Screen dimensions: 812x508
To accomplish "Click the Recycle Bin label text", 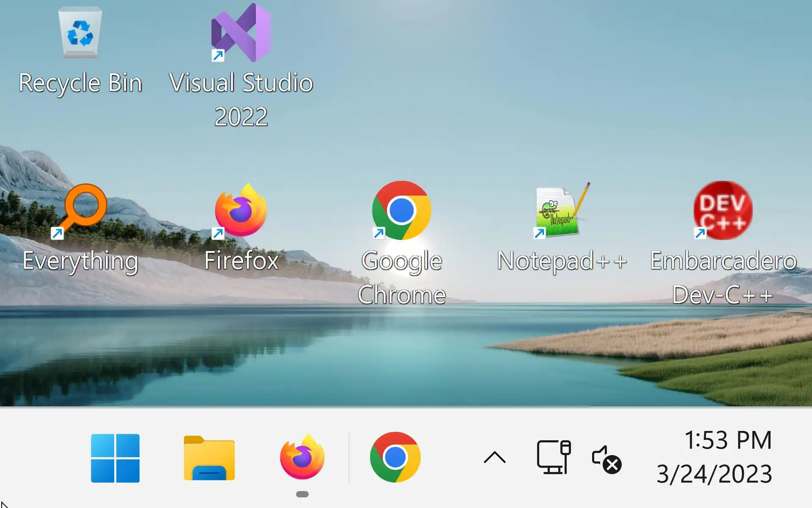I will coord(80,83).
